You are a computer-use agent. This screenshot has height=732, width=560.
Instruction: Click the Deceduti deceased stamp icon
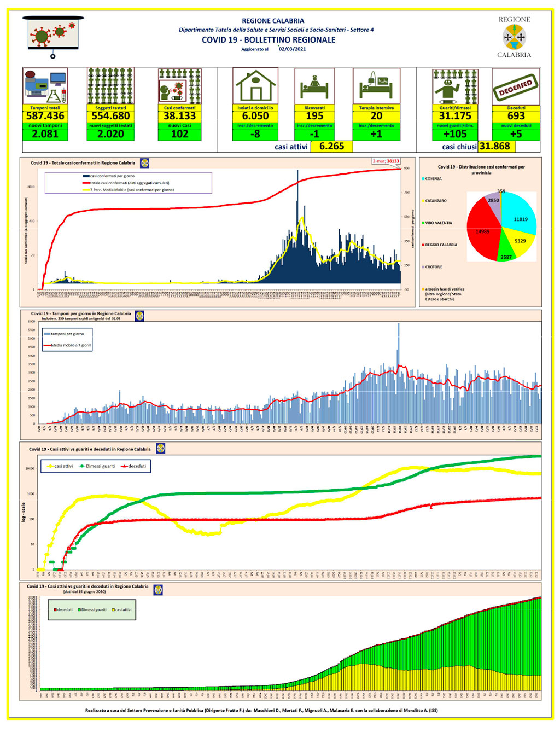click(516, 86)
